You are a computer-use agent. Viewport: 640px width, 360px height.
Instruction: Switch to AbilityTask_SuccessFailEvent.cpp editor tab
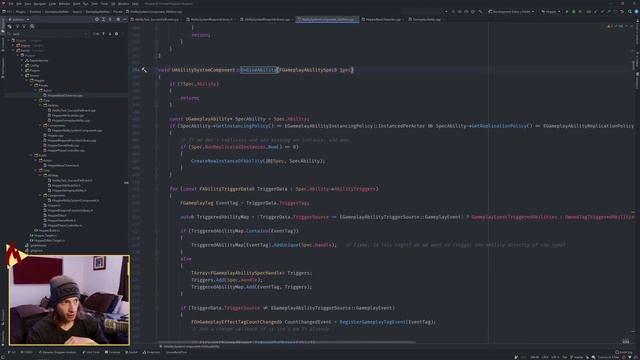coord(155,20)
